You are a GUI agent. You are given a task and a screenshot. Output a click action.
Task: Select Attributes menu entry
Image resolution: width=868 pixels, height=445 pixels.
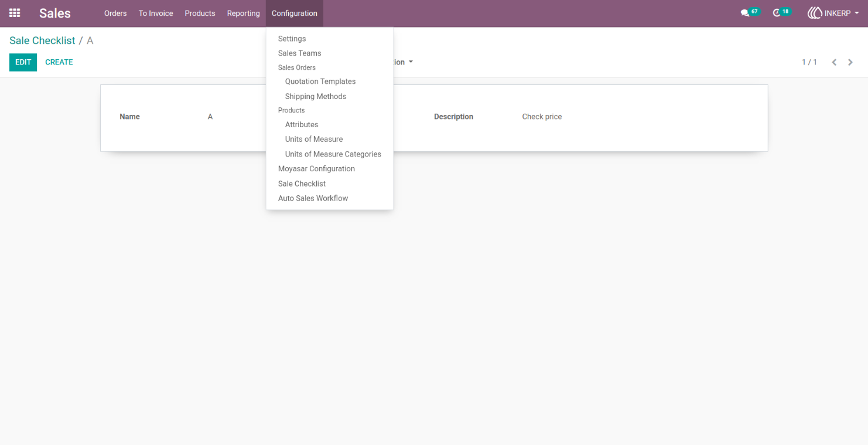click(302, 124)
